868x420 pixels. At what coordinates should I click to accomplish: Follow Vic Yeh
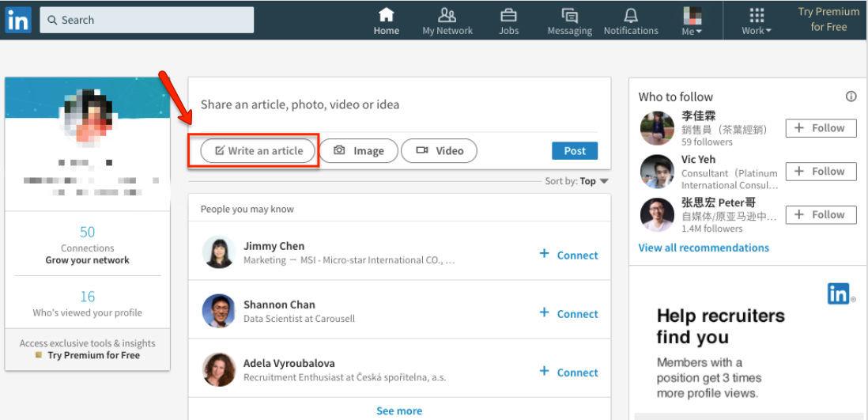pos(820,172)
